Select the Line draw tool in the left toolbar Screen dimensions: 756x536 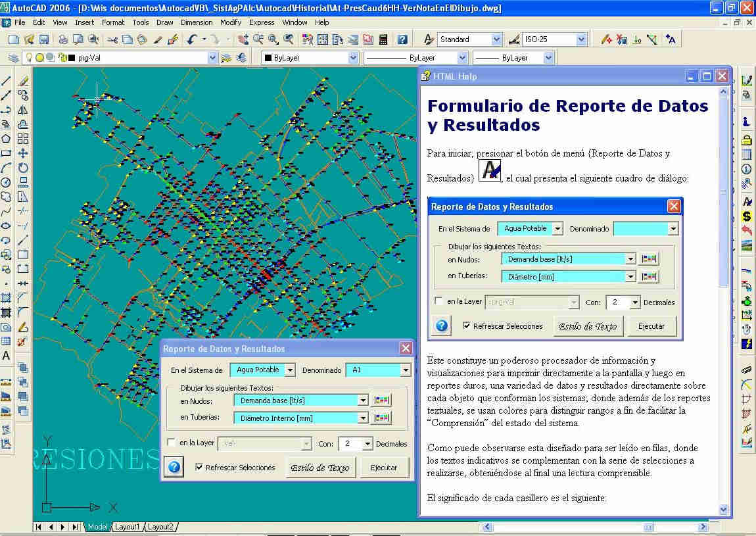pos(7,81)
